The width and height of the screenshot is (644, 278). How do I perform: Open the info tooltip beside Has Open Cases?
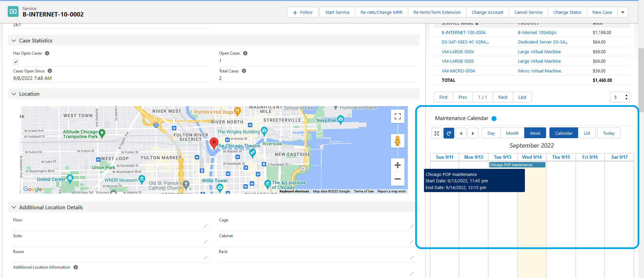tap(47, 53)
